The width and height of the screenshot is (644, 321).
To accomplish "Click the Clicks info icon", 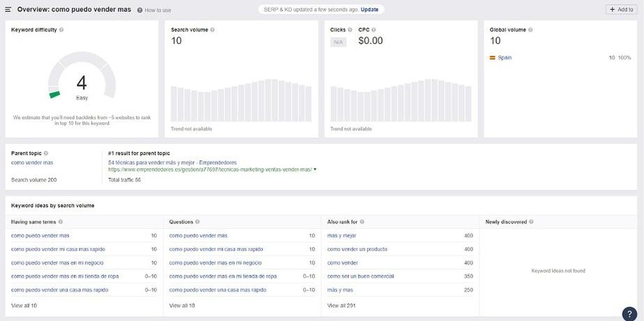I will [x=350, y=30].
